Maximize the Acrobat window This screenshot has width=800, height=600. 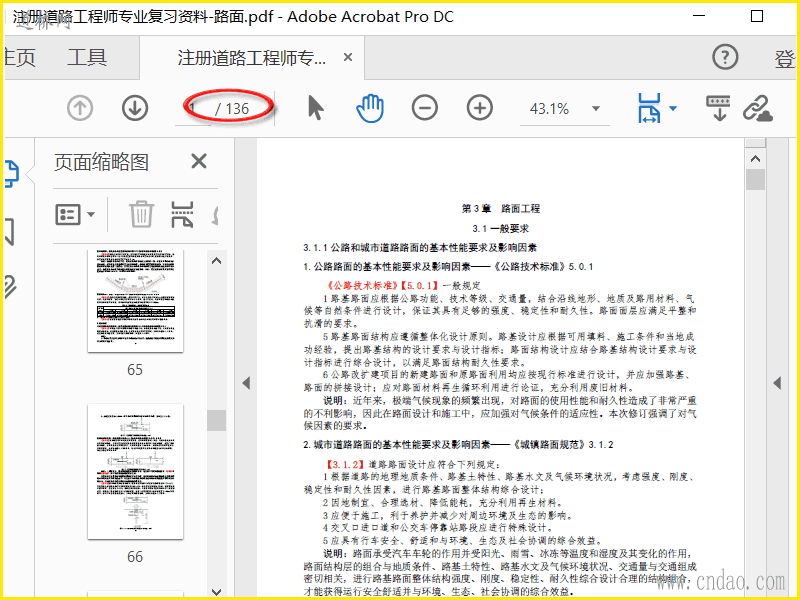pyautogui.click(x=757, y=16)
